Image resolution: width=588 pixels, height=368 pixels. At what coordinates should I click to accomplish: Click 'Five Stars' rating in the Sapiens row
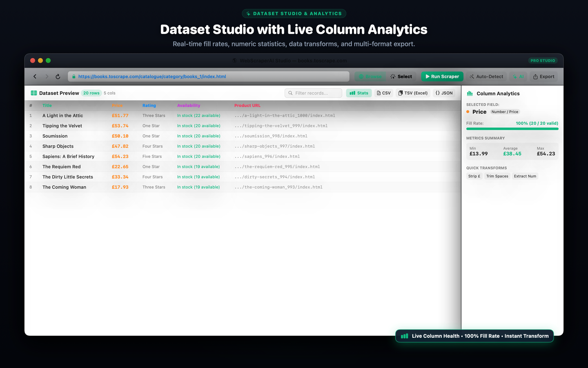152,157
